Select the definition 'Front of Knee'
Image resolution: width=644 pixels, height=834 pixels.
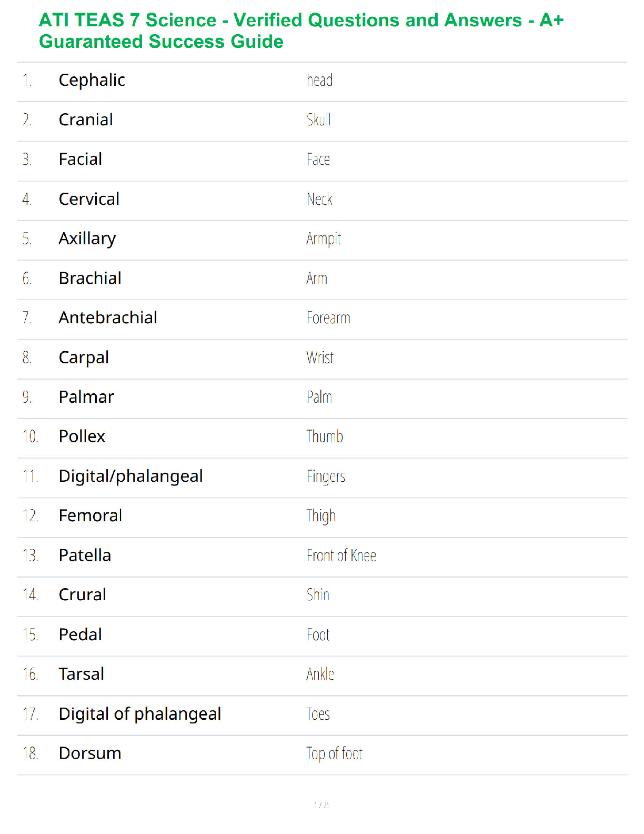(x=341, y=555)
